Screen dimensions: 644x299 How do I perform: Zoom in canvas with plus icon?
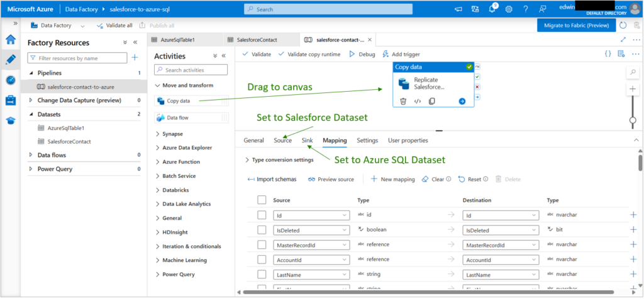[x=632, y=89]
